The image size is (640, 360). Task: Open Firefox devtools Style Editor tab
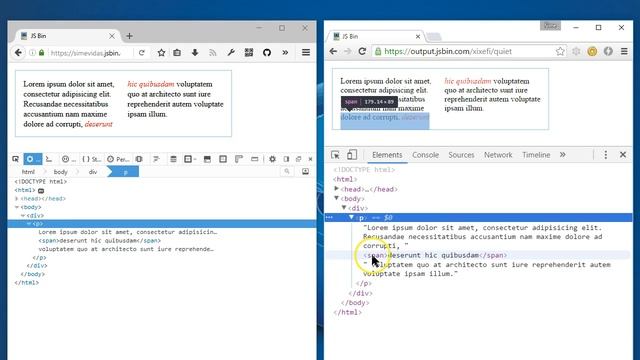pyautogui.click(x=91, y=159)
